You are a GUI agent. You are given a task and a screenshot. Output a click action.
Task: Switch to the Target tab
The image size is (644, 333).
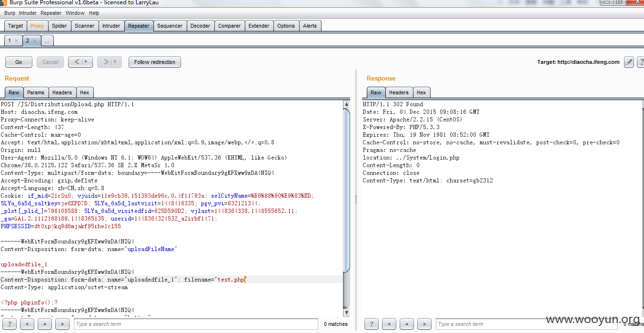click(x=15, y=26)
